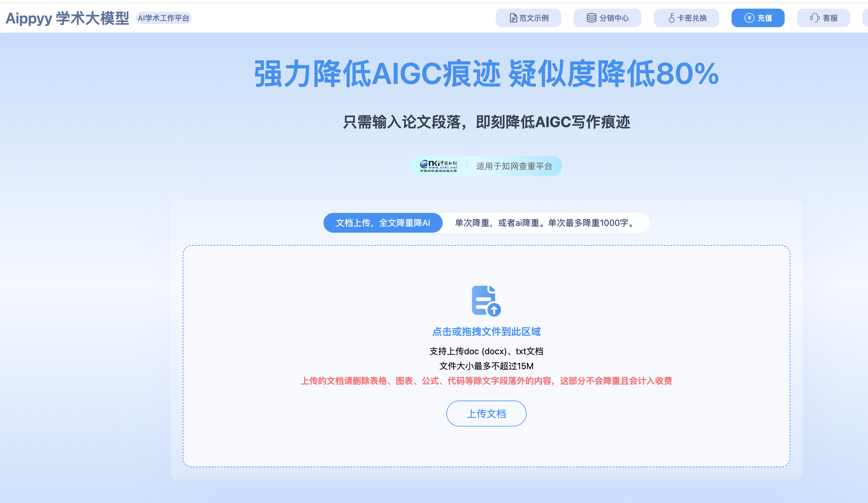Click the Aippyy 学术大模型 logo title

click(68, 18)
